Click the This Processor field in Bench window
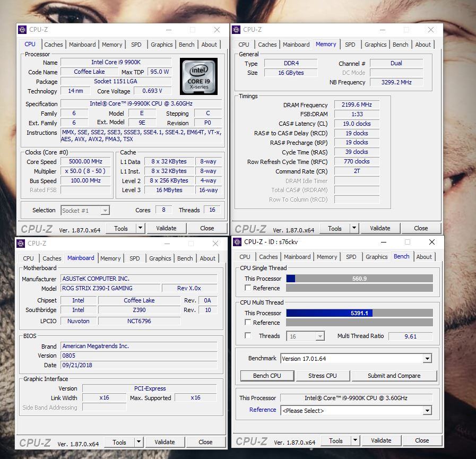The height and width of the screenshot is (459, 476). (x=356, y=398)
